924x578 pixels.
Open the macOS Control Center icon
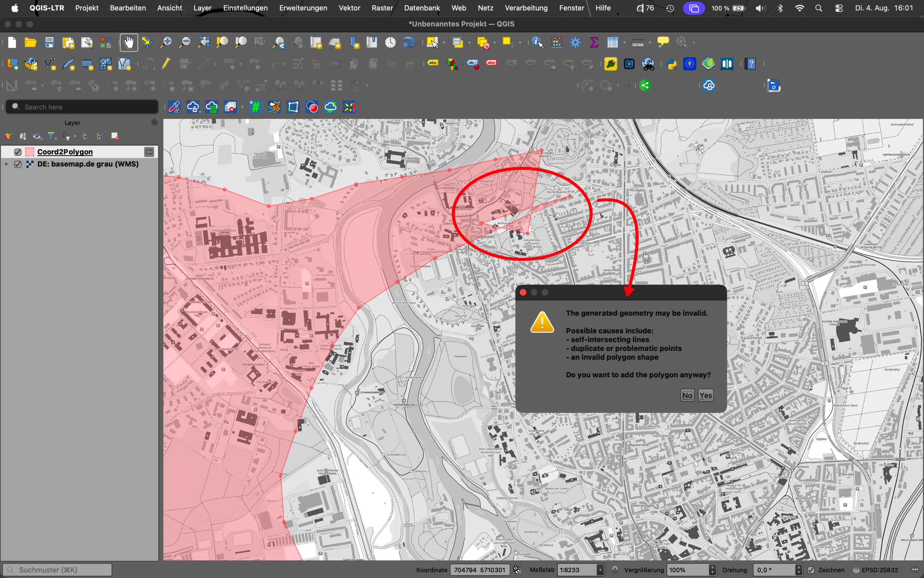coord(839,8)
